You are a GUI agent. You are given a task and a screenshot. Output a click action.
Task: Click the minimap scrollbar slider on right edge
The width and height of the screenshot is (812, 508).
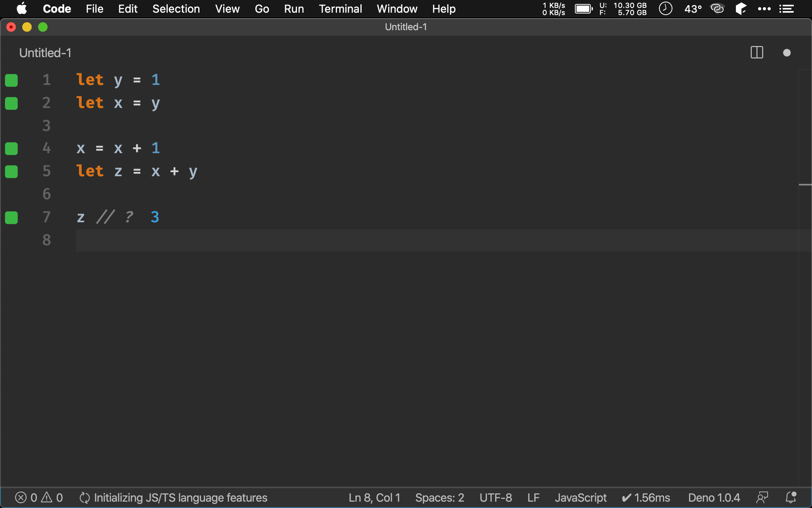[805, 185]
